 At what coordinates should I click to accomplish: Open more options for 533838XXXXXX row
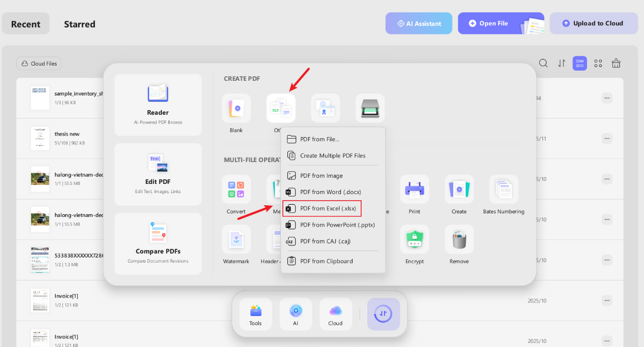[x=607, y=260]
